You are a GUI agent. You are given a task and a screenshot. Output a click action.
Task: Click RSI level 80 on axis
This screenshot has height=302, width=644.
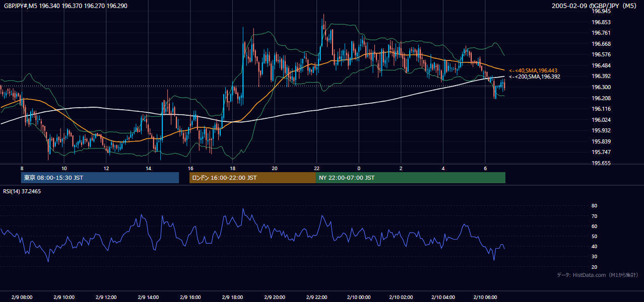594,206
